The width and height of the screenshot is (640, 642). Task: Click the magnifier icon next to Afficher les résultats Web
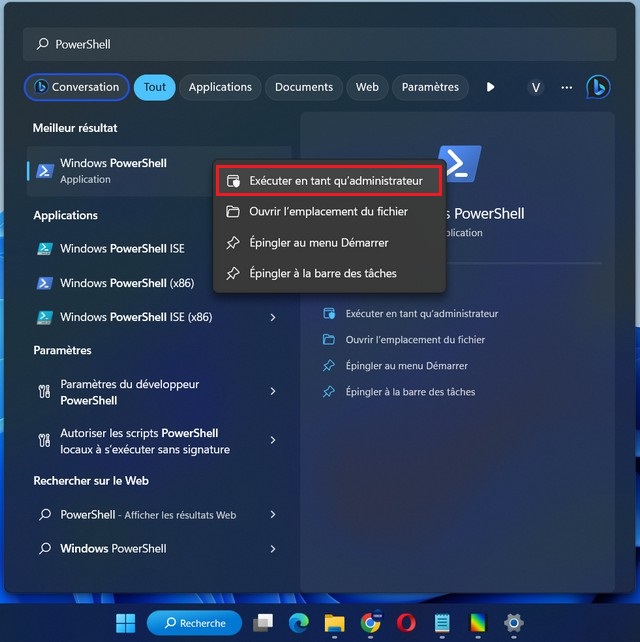coord(45,514)
